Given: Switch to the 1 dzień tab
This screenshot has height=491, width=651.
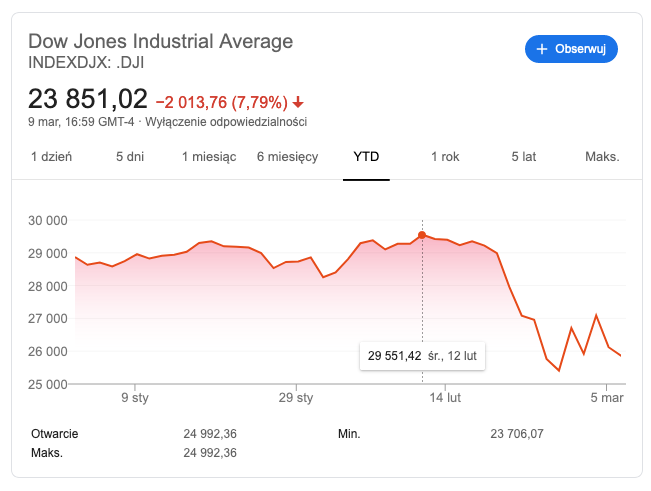Looking at the screenshot, I should tap(51, 156).
